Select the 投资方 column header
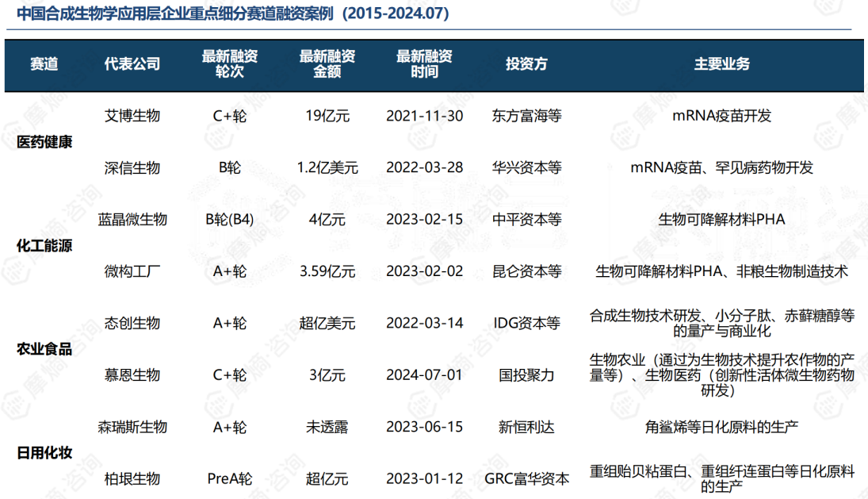Viewport: 868px width, 499px height. (x=526, y=63)
